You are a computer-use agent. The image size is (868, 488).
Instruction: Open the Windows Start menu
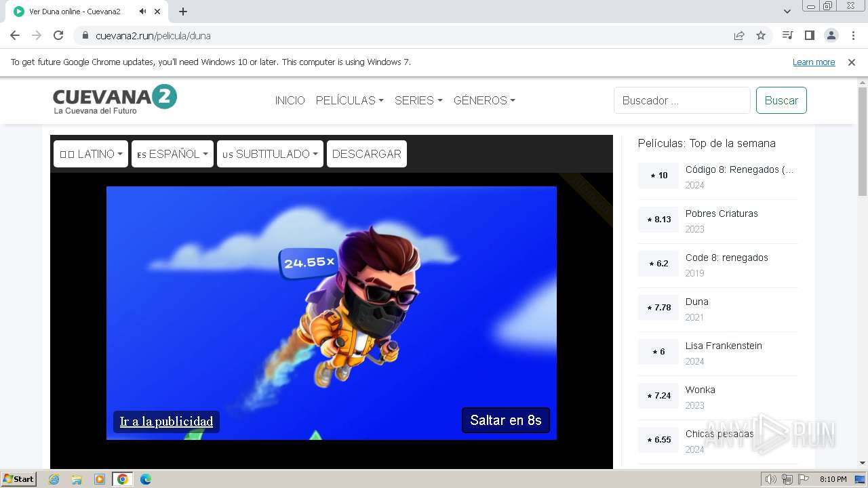[x=19, y=479]
